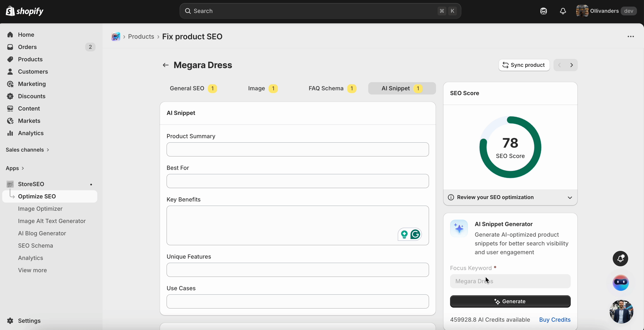Click the Sync product button
Viewport: 644px width, 330px height.
[x=524, y=65]
